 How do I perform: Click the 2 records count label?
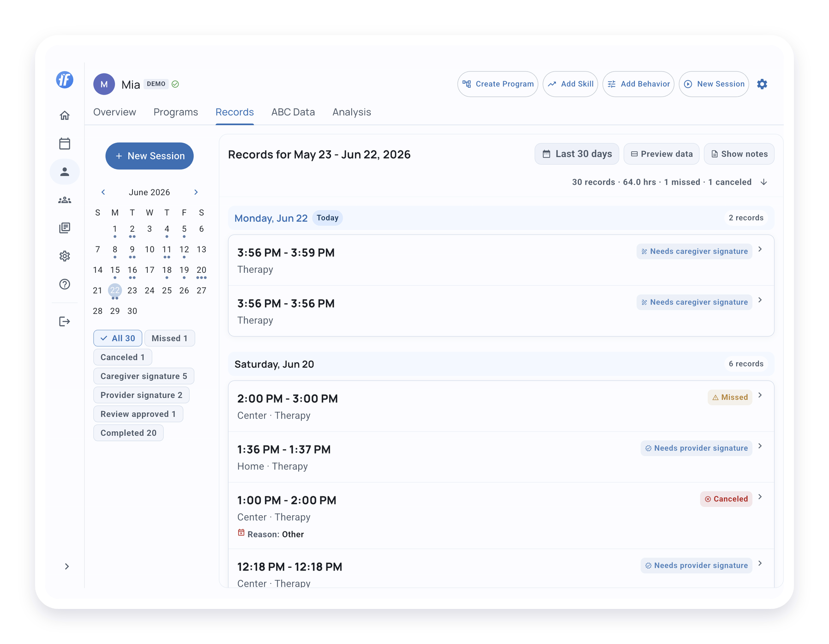click(x=746, y=218)
